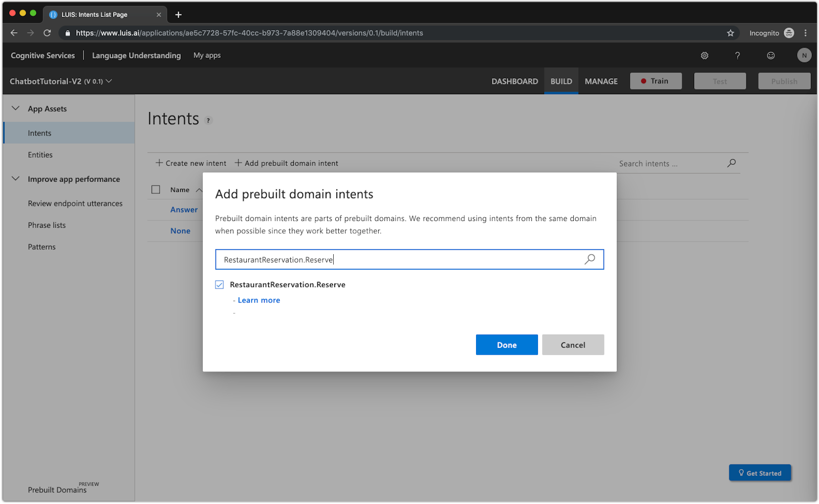Click the user avatar labeled N
The width and height of the screenshot is (819, 504).
pyautogui.click(x=804, y=55)
